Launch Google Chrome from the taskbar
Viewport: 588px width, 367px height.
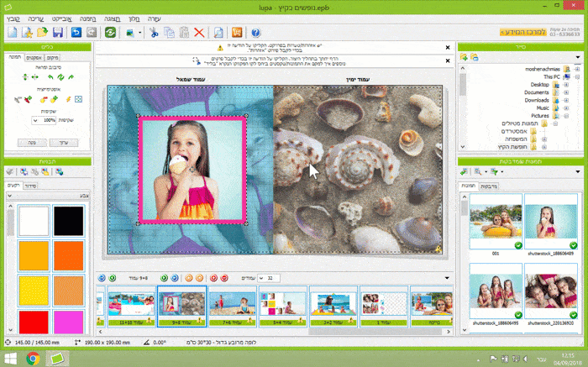click(x=34, y=359)
